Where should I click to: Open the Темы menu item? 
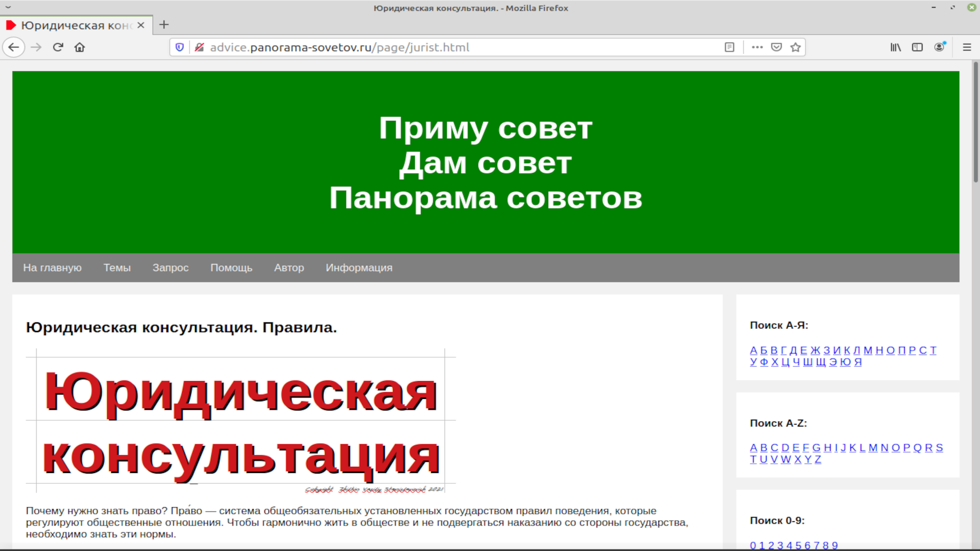point(117,267)
